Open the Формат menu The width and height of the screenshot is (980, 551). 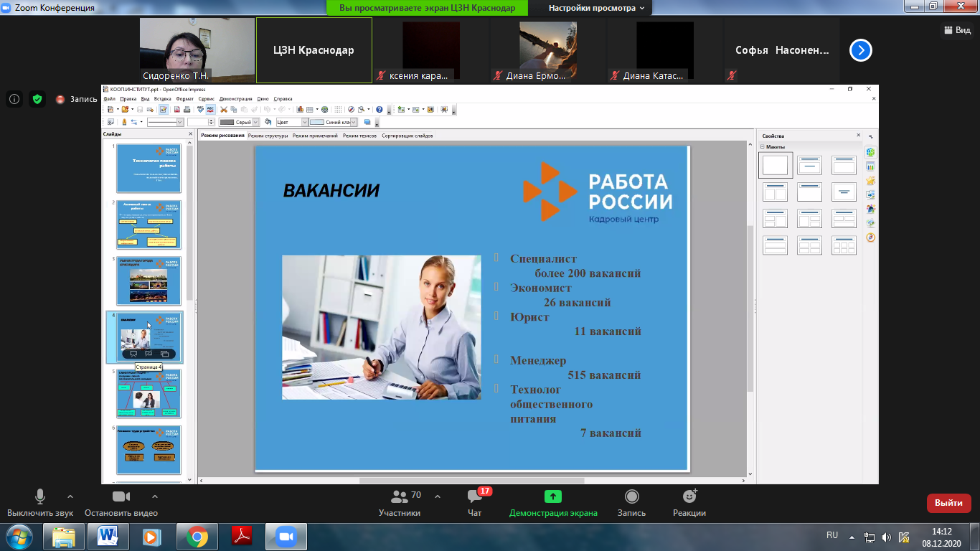tap(184, 98)
